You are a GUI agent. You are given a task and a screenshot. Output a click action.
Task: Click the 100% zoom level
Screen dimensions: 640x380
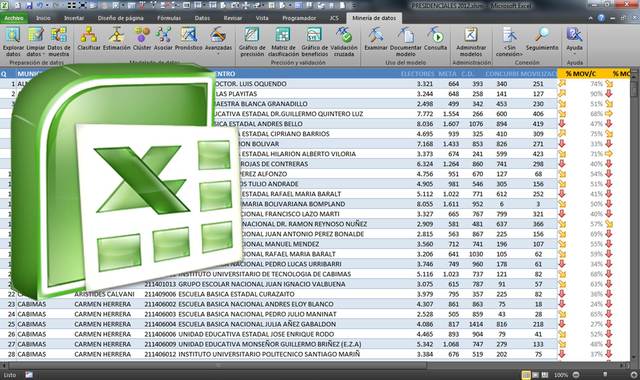click(x=561, y=375)
